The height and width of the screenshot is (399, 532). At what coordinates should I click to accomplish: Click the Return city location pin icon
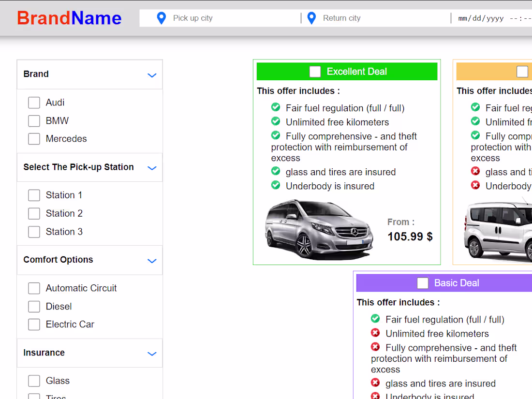[x=311, y=18]
